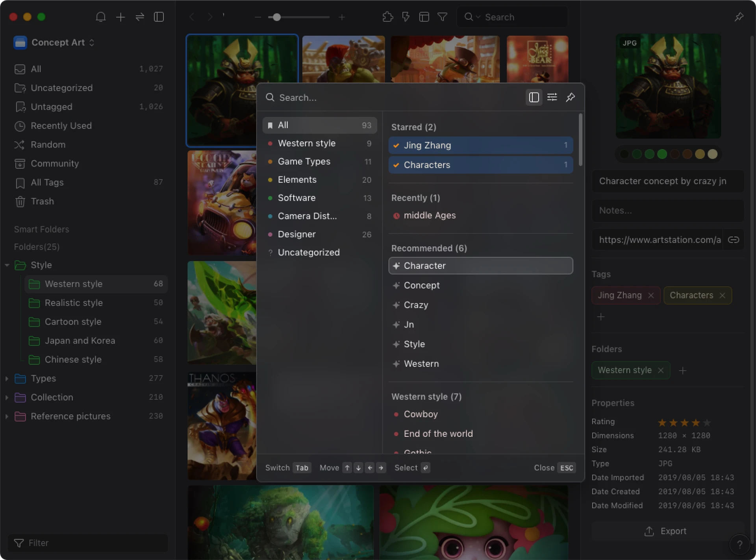Toggle the tag popup sidebar layout icon
The width and height of the screenshot is (756, 560).
(534, 97)
